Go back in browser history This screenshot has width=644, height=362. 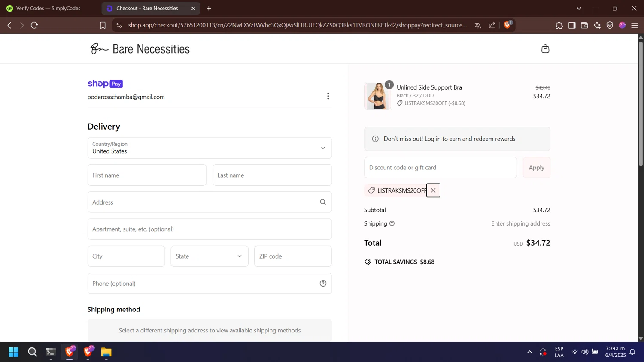(9, 25)
